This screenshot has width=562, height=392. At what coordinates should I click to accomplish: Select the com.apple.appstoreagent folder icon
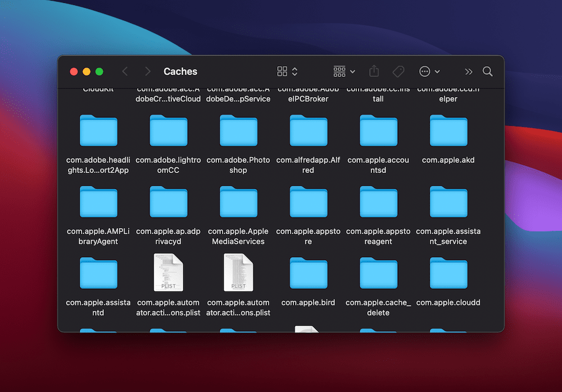[378, 202]
